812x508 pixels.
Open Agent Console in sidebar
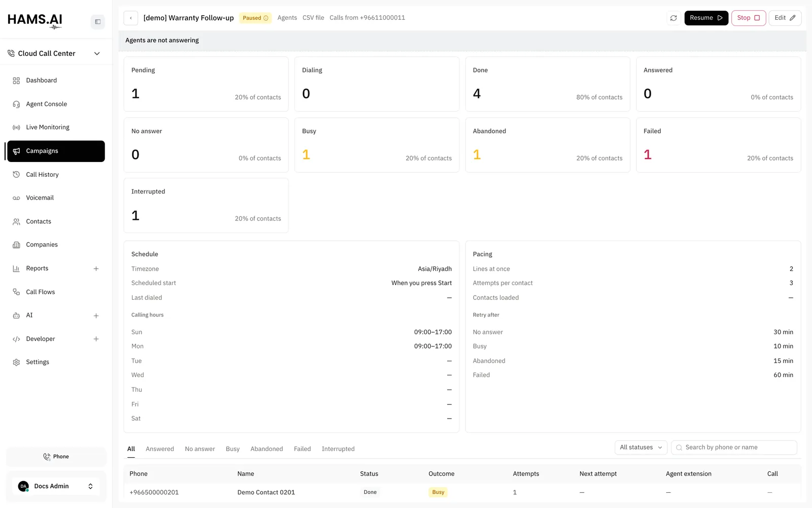click(x=56, y=104)
